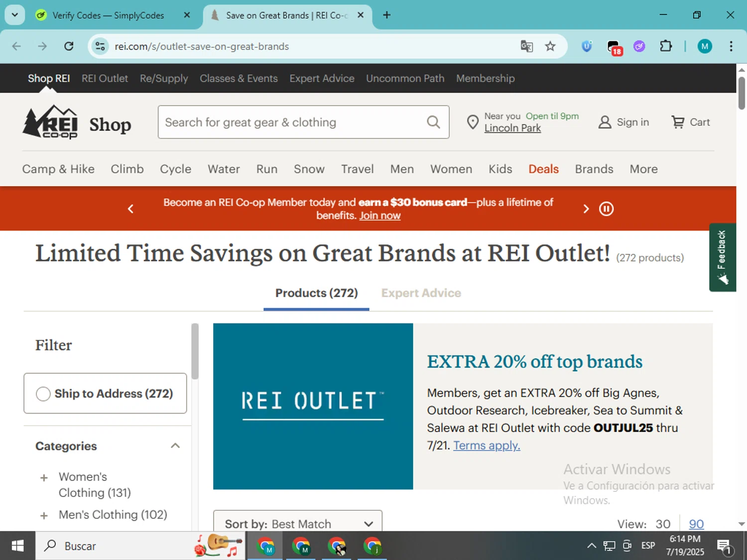747x560 pixels.
Task: Click the search magnifier icon
Action: pyautogui.click(x=433, y=122)
